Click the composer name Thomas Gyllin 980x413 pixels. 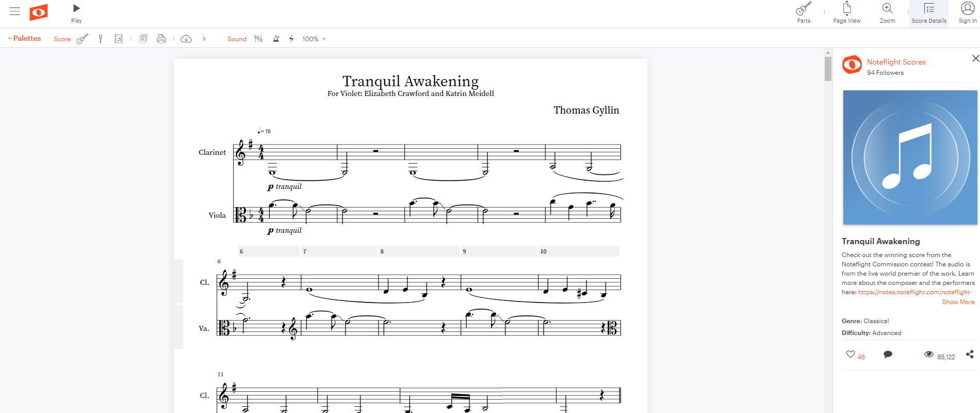tap(586, 110)
